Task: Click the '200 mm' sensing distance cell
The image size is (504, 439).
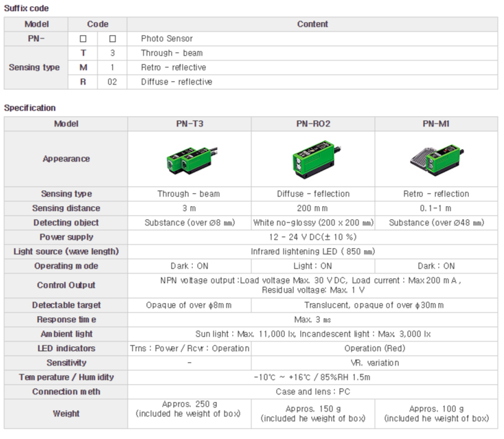Action: coord(312,208)
